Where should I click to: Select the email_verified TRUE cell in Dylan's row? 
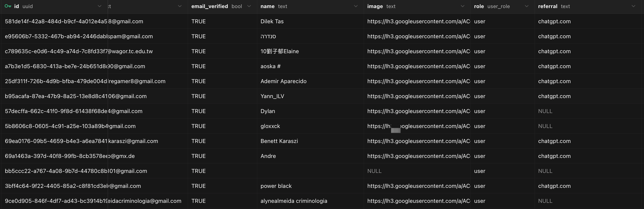pos(199,111)
